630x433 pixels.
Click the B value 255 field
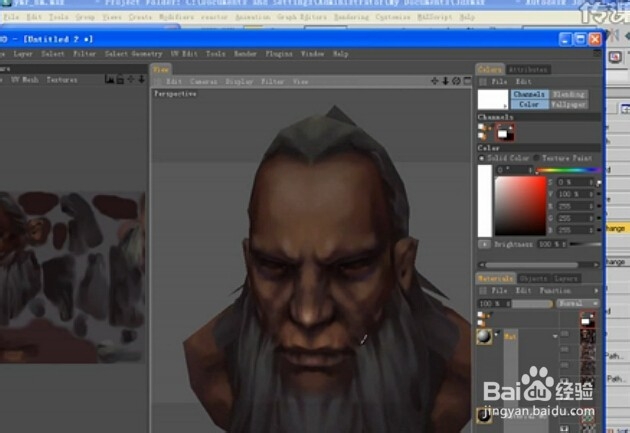tap(575, 230)
